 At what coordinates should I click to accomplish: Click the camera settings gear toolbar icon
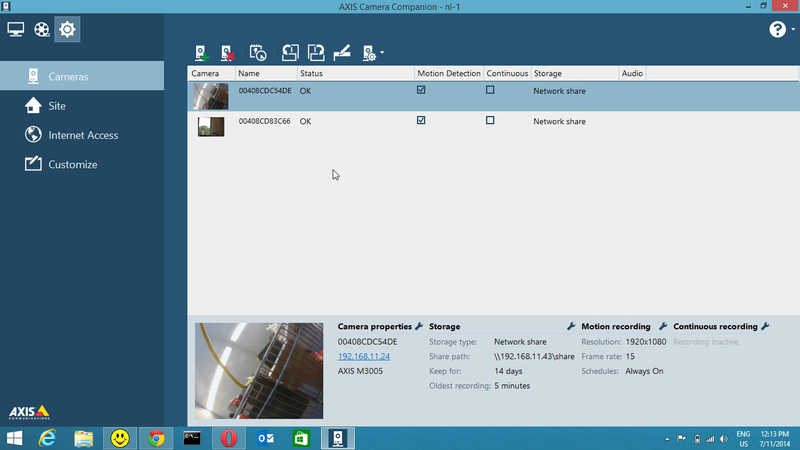click(x=369, y=53)
